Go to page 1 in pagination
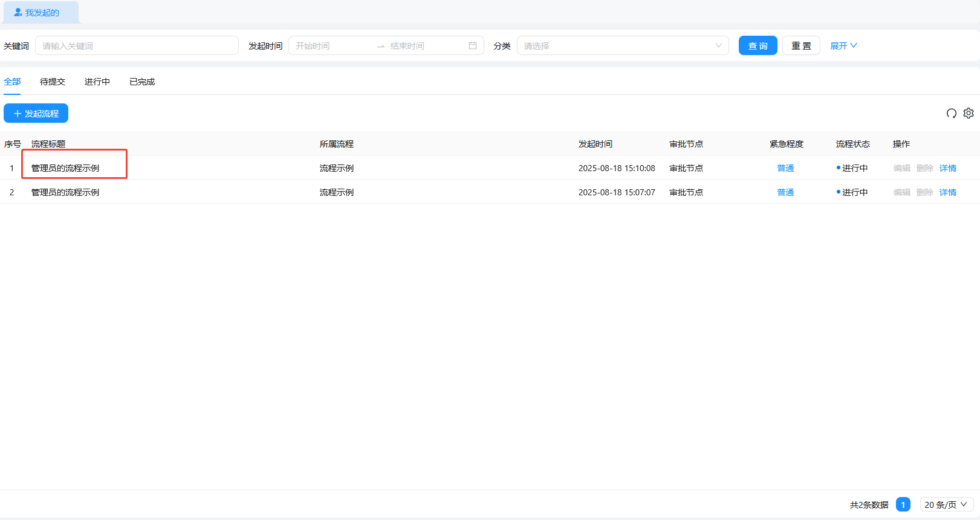Viewport: 980px width, 520px height. click(903, 505)
